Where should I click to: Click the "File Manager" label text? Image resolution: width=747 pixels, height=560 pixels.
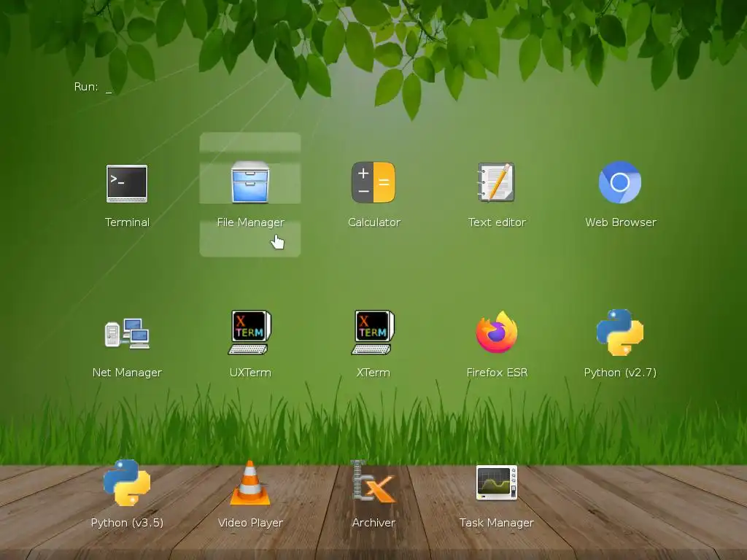(251, 222)
